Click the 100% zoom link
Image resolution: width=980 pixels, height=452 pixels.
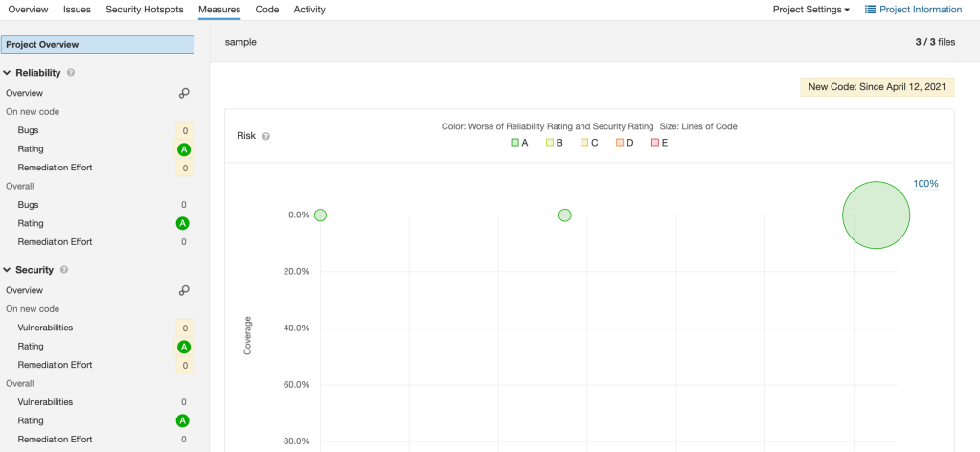click(924, 184)
